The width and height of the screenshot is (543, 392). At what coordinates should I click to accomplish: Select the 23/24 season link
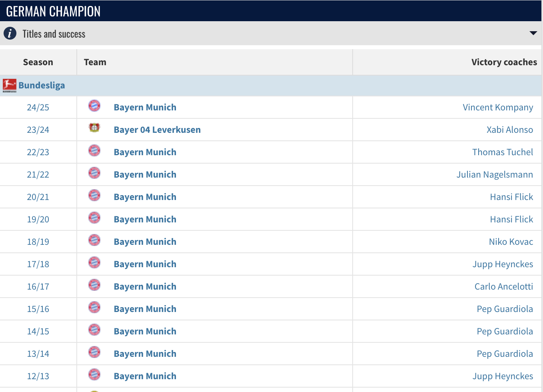pos(38,130)
